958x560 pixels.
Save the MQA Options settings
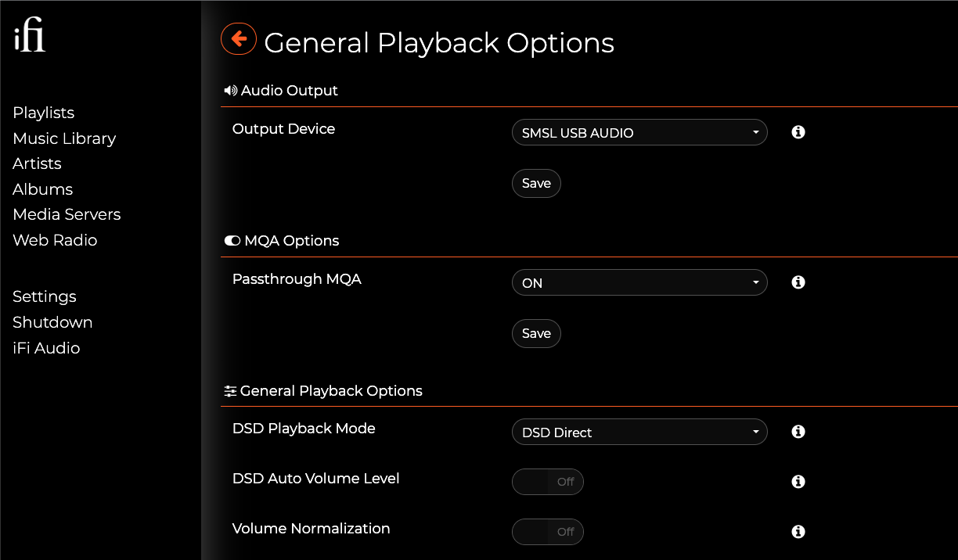[536, 333]
